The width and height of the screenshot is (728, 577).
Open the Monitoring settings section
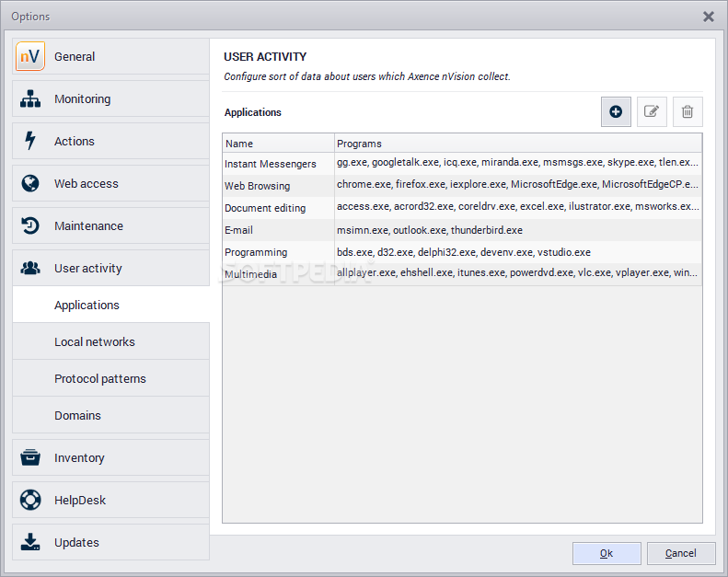[x=110, y=98]
